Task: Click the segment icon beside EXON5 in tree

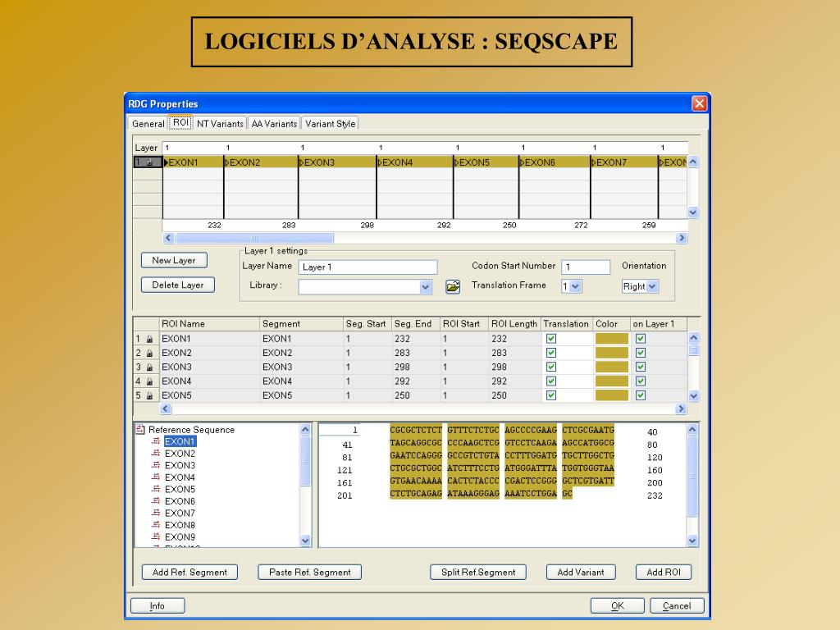Action: (156, 489)
